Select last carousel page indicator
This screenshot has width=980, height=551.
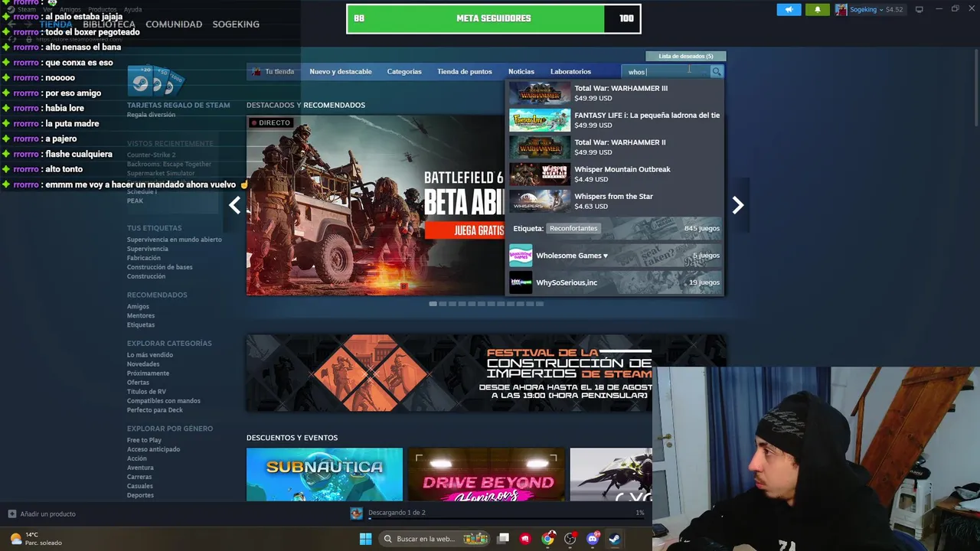[x=539, y=304]
